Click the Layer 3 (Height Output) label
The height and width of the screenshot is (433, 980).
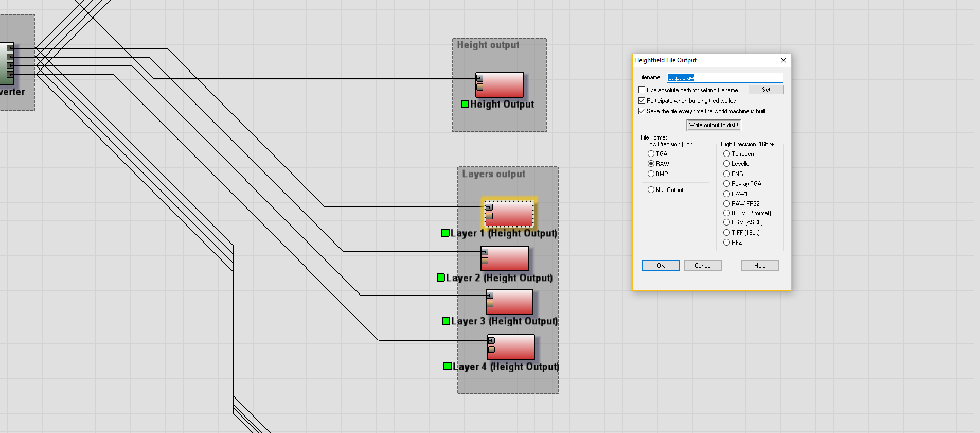pos(505,321)
